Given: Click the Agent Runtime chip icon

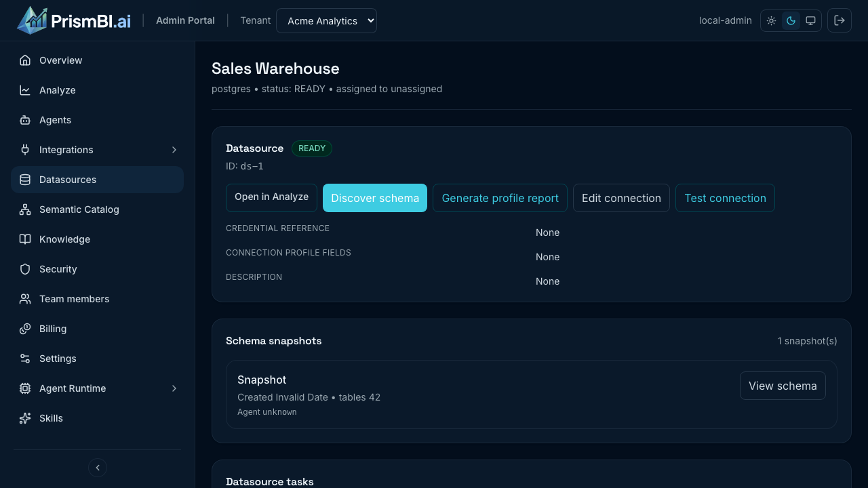Looking at the screenshot, I should [x=25, y=388].
